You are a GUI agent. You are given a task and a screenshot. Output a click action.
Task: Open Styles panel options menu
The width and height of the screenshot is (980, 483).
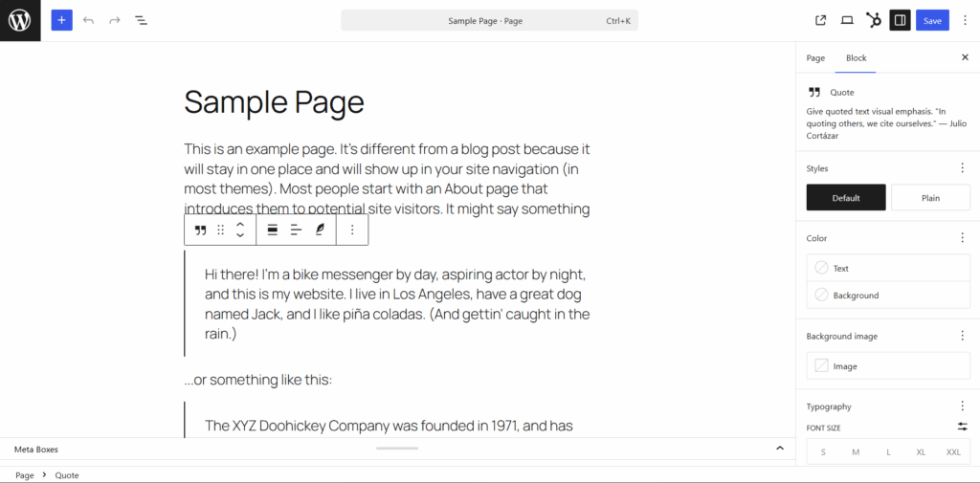coord(962,168)
